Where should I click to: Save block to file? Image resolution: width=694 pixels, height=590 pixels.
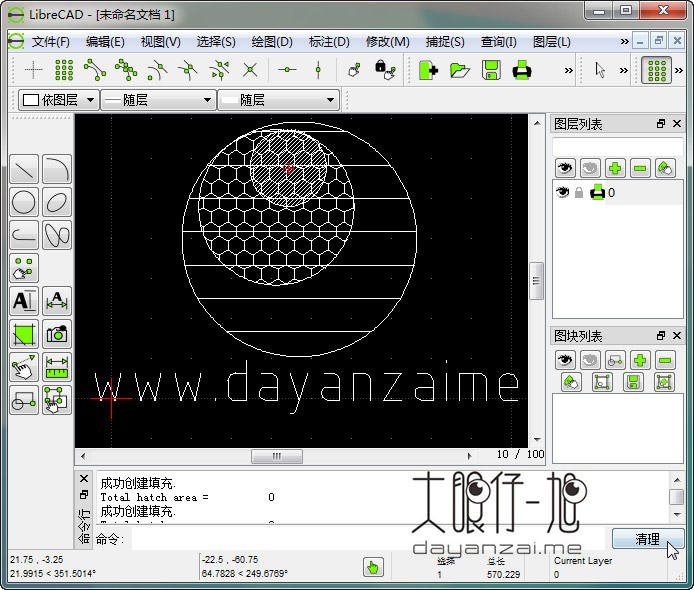coord(633,382)
